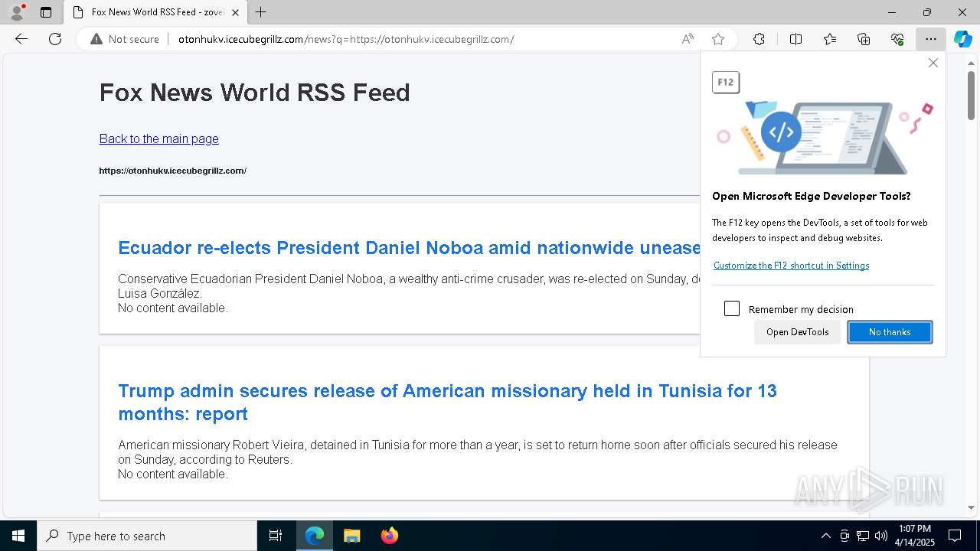This screenshot has width=980, height=551.
Task: Open the Extensions puzzle icon
Action: (x=759, y=39)
